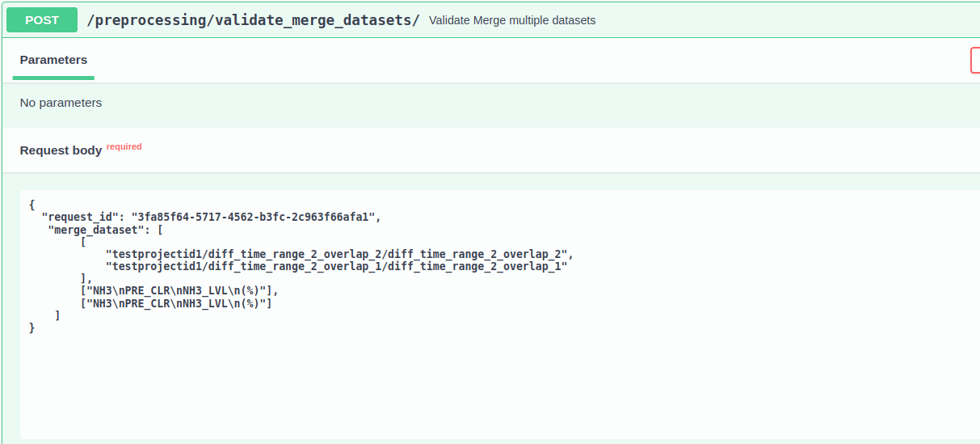Click the red 'required' label
The image size is (980, 444).
point(124,147)
